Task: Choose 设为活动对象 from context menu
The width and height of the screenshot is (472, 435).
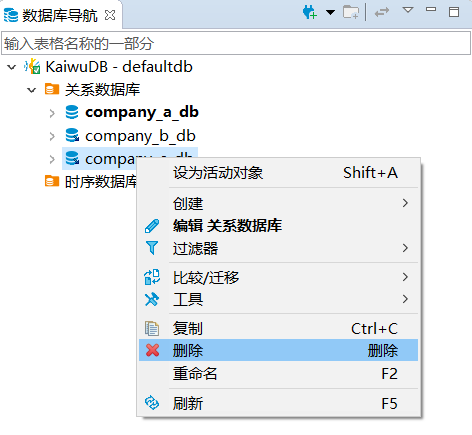Action: [x=278, y=173]
